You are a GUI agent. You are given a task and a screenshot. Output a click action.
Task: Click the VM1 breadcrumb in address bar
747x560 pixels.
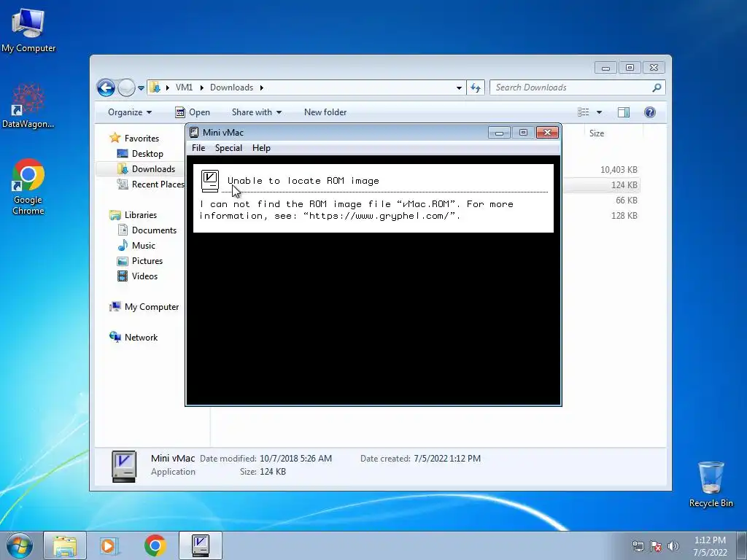coord(184,87)
